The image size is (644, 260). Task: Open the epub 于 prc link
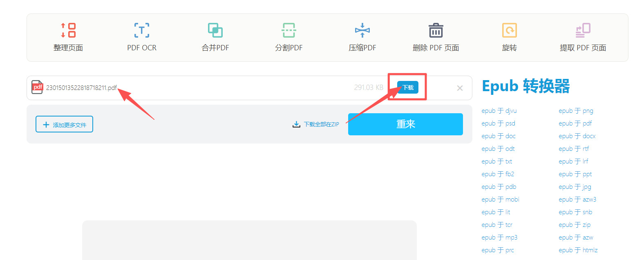(x=498, y=250)
